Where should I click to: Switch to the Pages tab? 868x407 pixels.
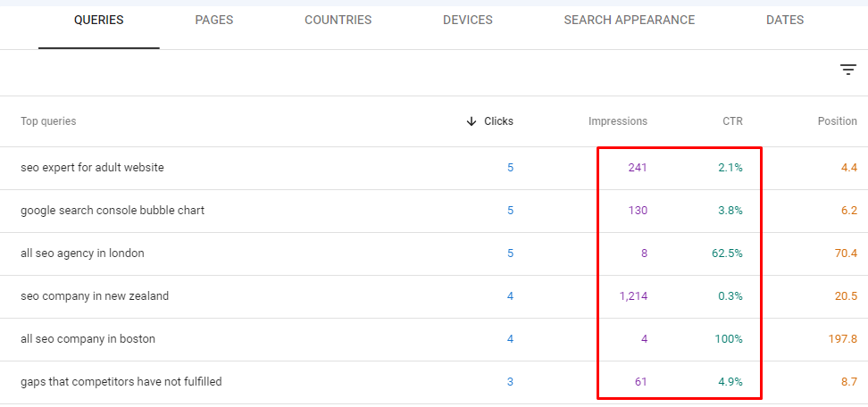click(x=214, y=21)
